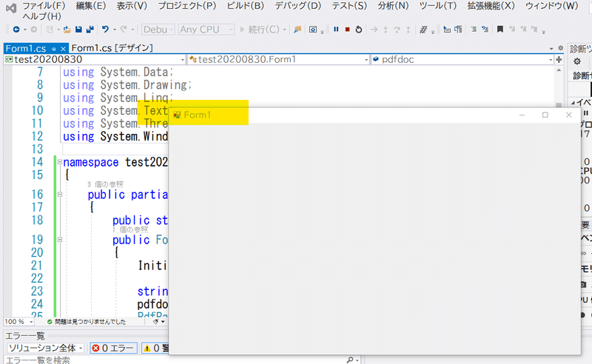
Task: Open the test20200830.Form1 type dropdown
Action: click(x=278, y=59)
